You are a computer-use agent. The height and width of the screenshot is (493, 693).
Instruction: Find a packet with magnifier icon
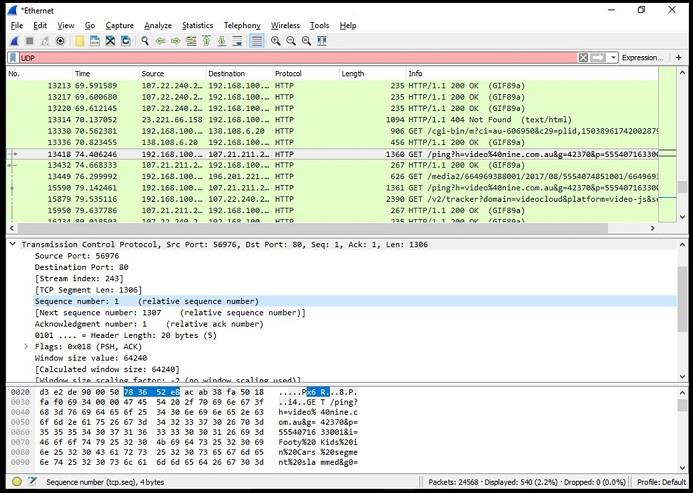pos(145,41)
